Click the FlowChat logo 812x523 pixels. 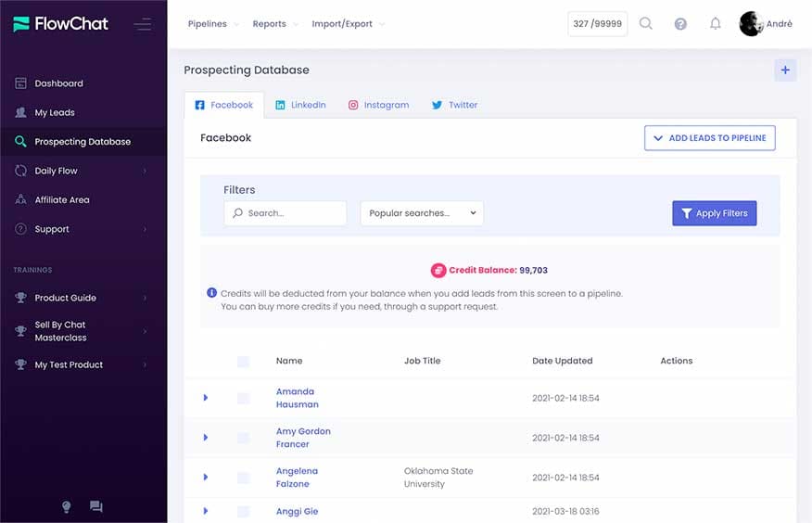(61, 24)
